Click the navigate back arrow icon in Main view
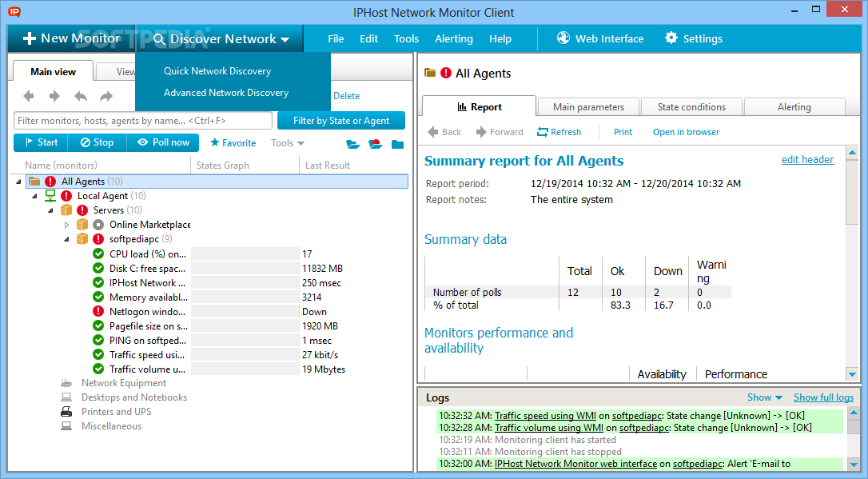 pos(29,96)
